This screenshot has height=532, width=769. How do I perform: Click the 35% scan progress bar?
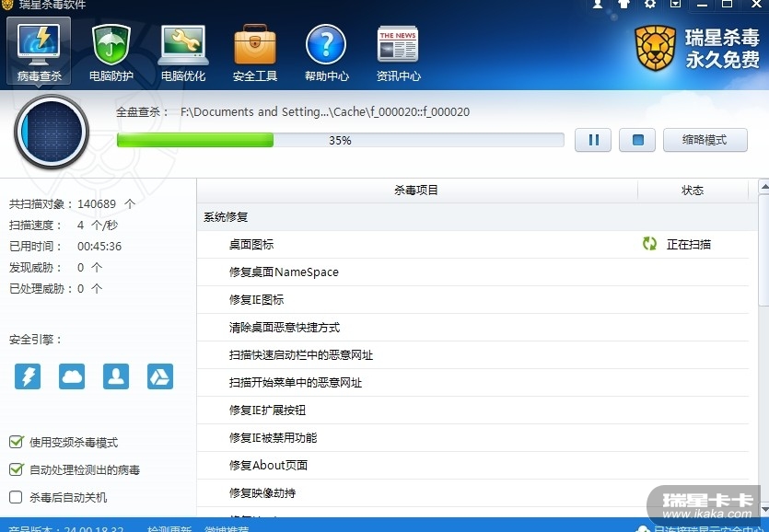[341, 140]
